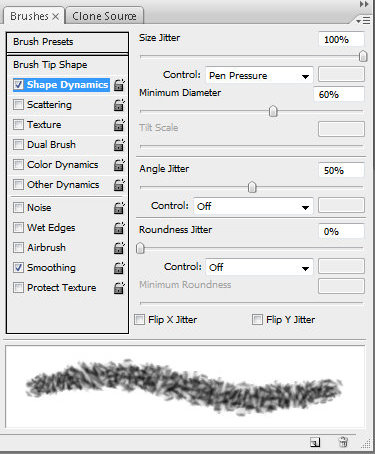Collapse panel with double-arrow icon
Screen dimensions: 375x454
[x=364, y=4]
